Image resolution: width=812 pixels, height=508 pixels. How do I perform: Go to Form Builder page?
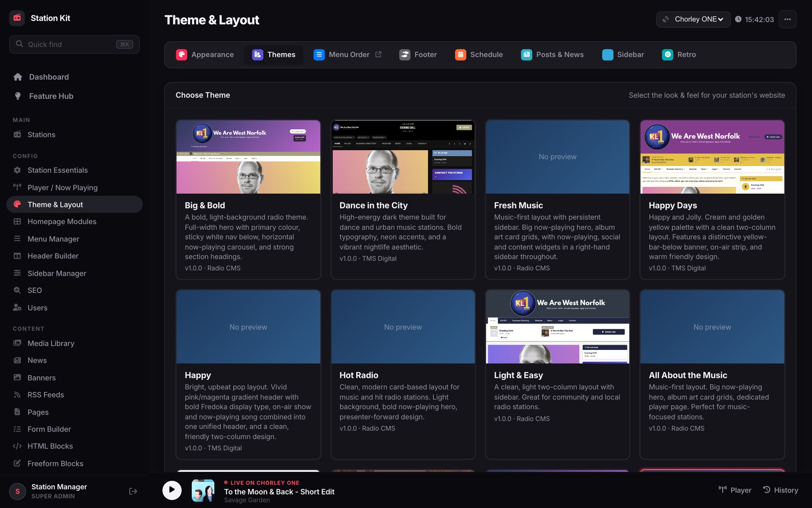[49, 429]
